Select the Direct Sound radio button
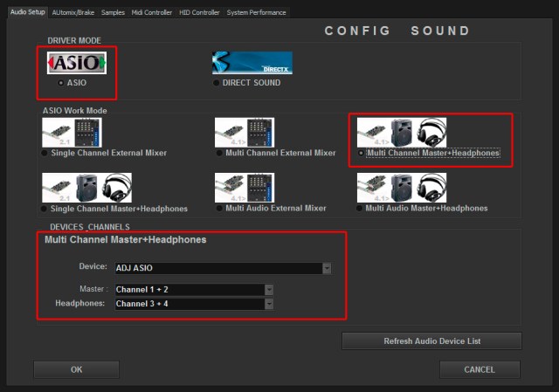559x392 pixels. (x=217, y=84)
